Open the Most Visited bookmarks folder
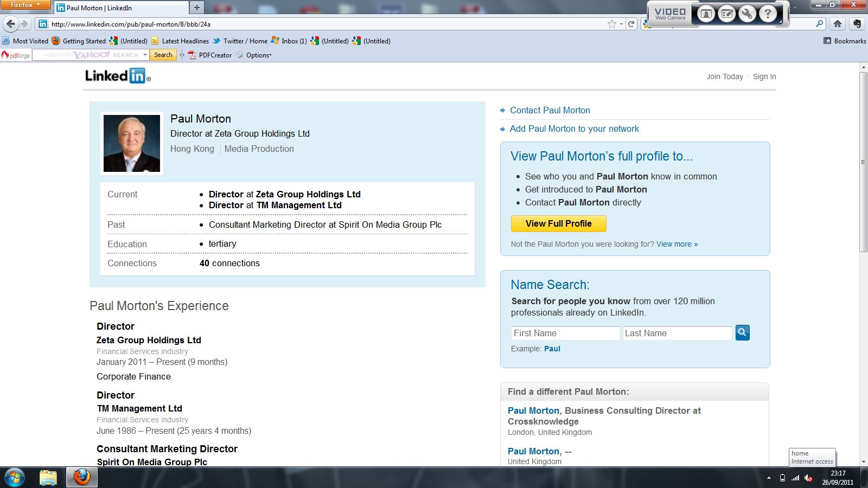Screen dimensions: 868x488 pos(25,41)
